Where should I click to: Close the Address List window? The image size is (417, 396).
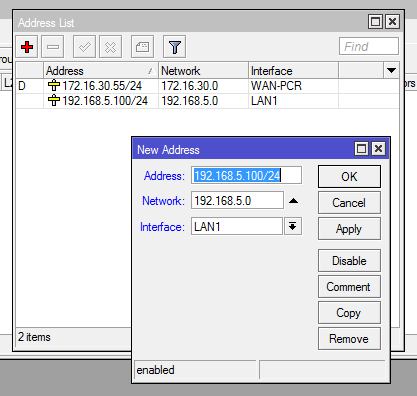(393, 22)
